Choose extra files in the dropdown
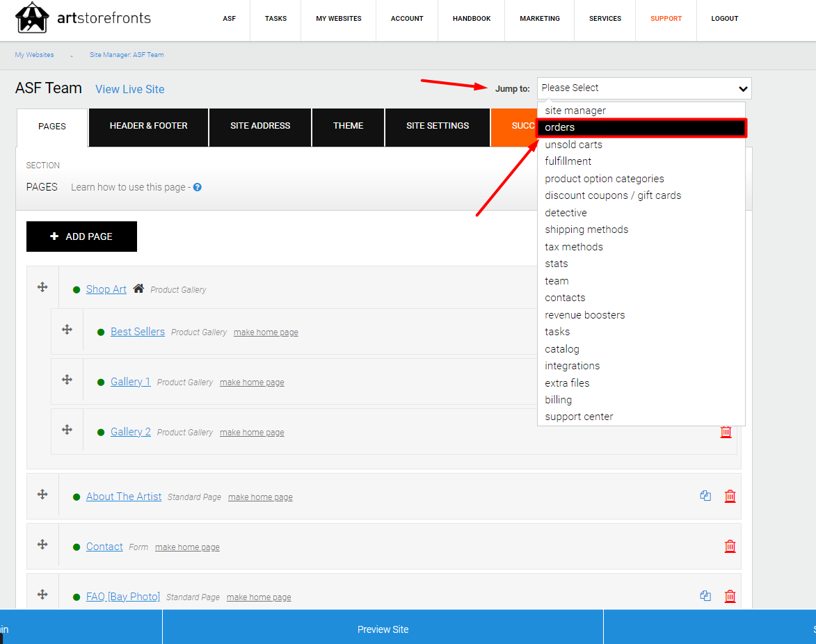Image resolution: width=816 pixels, height=644 pixels. tap(641, 383)
